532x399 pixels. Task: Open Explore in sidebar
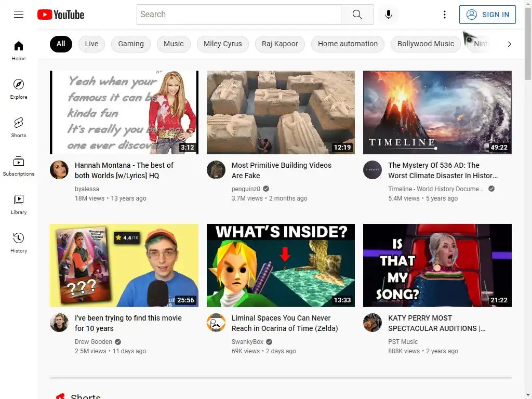[x=19, y=89]
